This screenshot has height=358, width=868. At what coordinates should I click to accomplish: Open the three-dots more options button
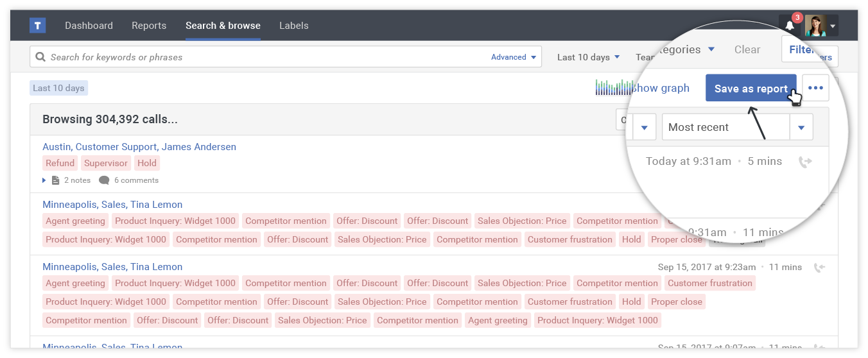click(815, 88)
